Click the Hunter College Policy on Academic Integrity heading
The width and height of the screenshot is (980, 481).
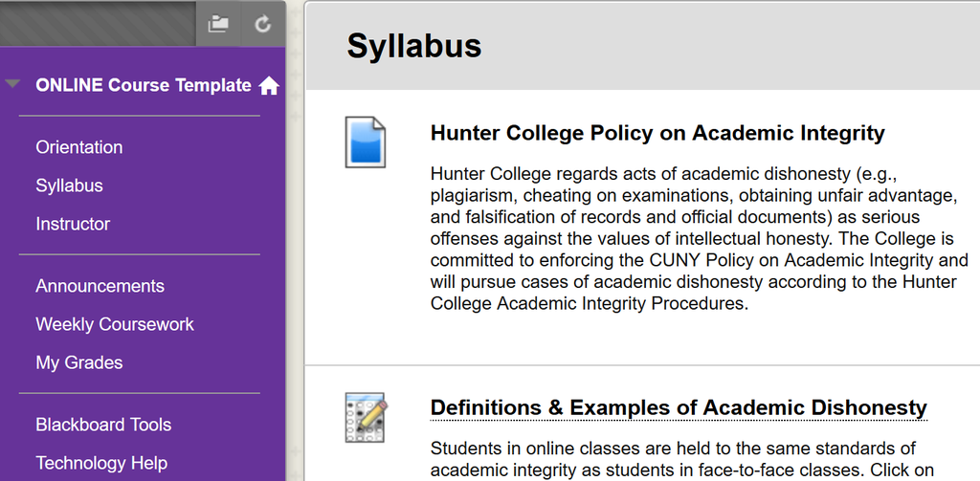point(657,133)
